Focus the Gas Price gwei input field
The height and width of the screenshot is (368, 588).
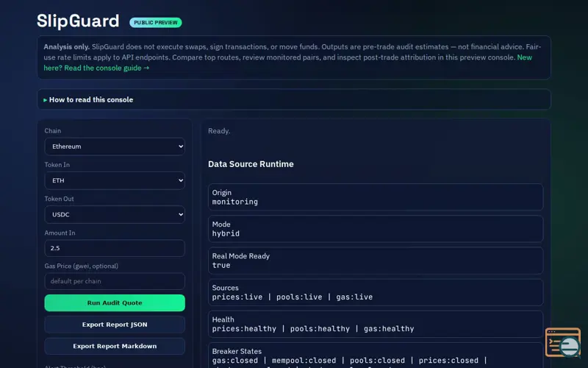[115, 281]
